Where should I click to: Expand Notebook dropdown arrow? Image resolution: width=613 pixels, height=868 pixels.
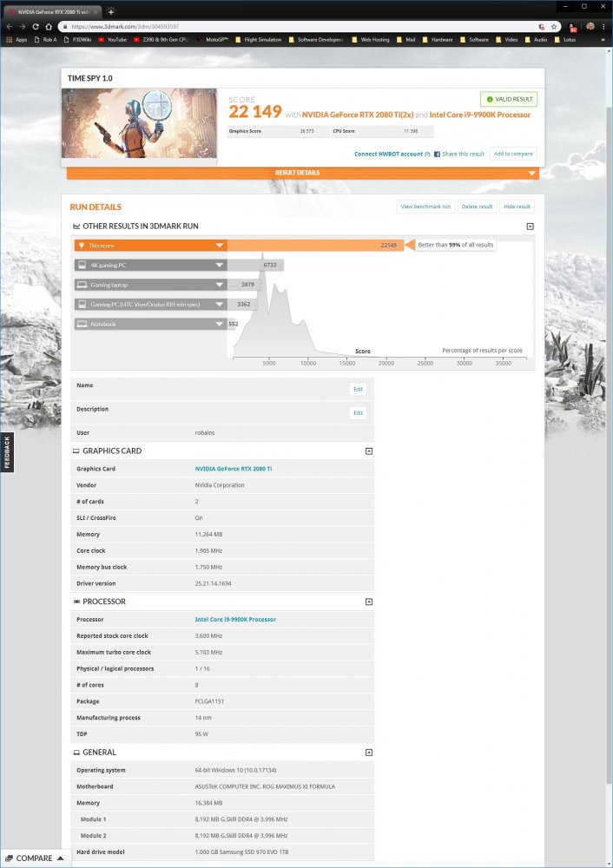pyautogui.click(x=220, y=324)
